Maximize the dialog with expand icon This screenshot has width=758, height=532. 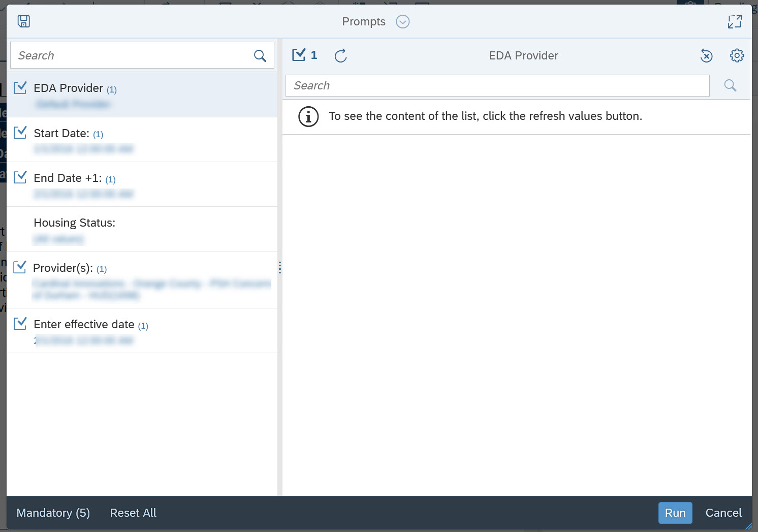(x=735, y=21)
